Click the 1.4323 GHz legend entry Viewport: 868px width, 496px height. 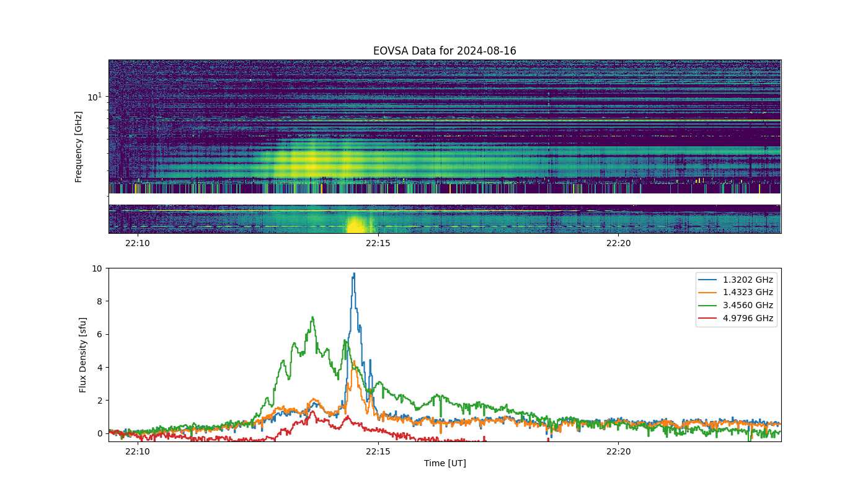pyautogui.click(x=748, y=293)
